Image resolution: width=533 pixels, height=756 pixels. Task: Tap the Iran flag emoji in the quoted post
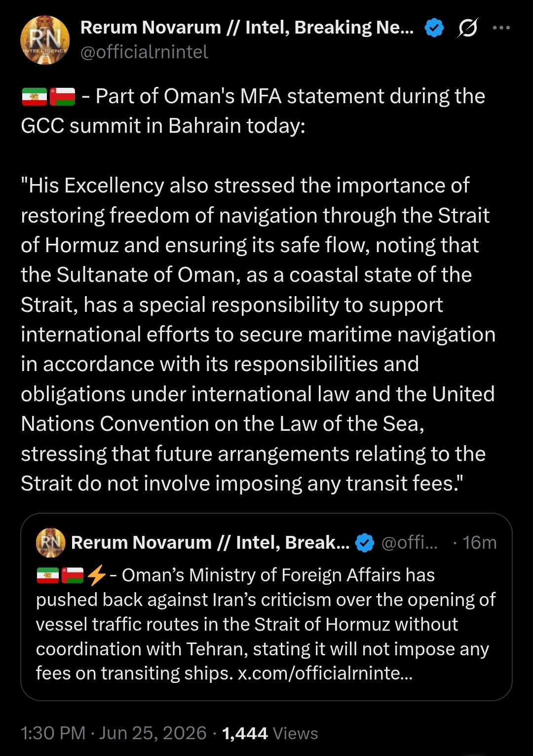tap(48, 575)
